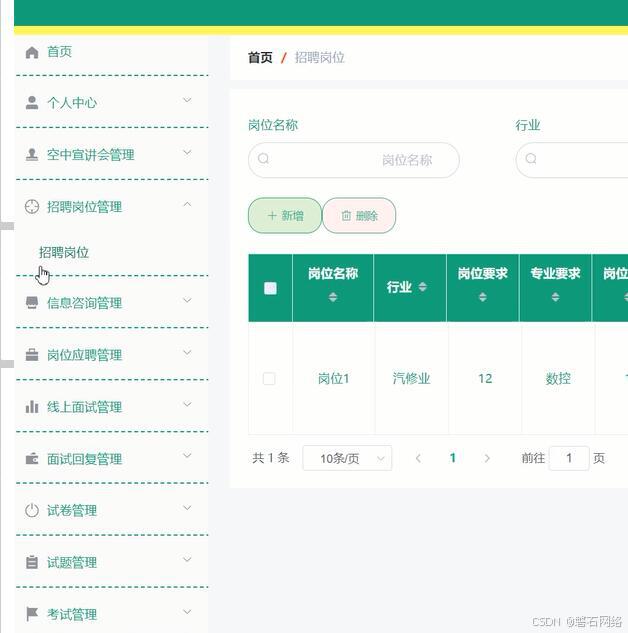The height and width of the screenshot is (633, 628).
Task: Click the target icon beside 招聘岗位管理
Action: tap(32, 207)
